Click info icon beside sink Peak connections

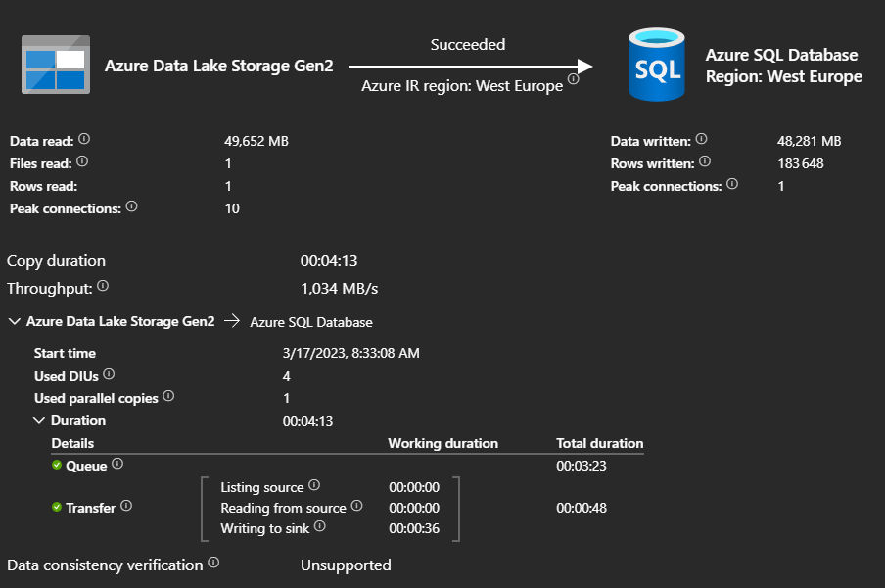click(732, 184)
